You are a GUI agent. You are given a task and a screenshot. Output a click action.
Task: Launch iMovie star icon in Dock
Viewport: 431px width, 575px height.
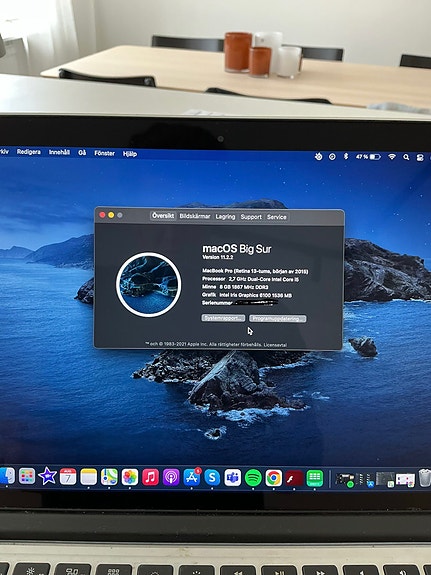[x=47, y=476]
